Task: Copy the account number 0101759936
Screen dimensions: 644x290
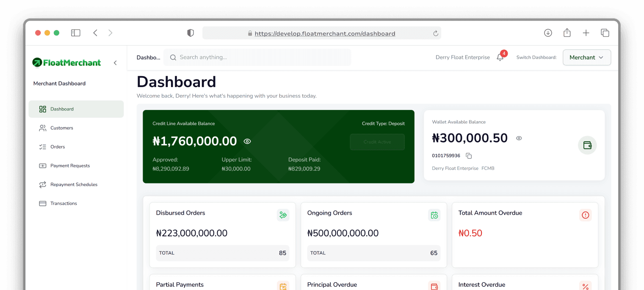Action: [x=469, y=156]
